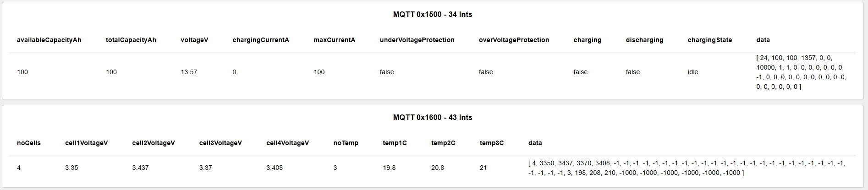Click the 13.57 voltage value
Screen dimensions: 868x190
pyautogui.click(x=189, y=72)
